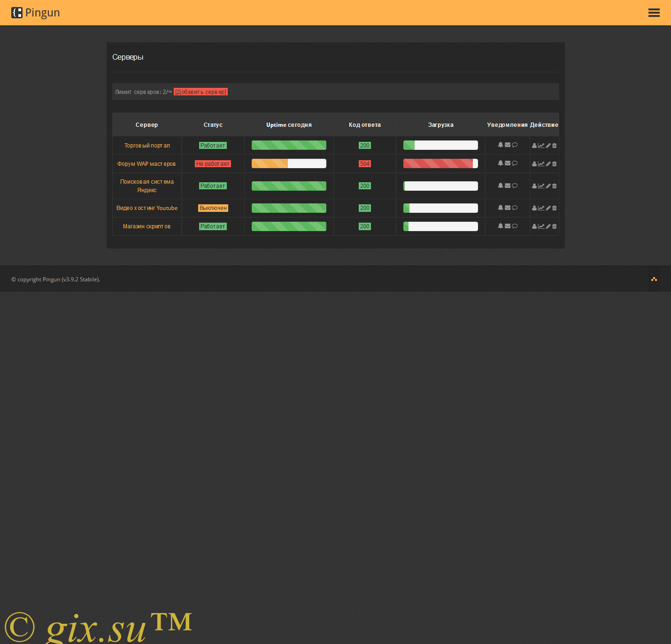This screenshot has width=671, height=644.
Task: Open the Форум WAP мастеров server link
Action: click(147, 164)
